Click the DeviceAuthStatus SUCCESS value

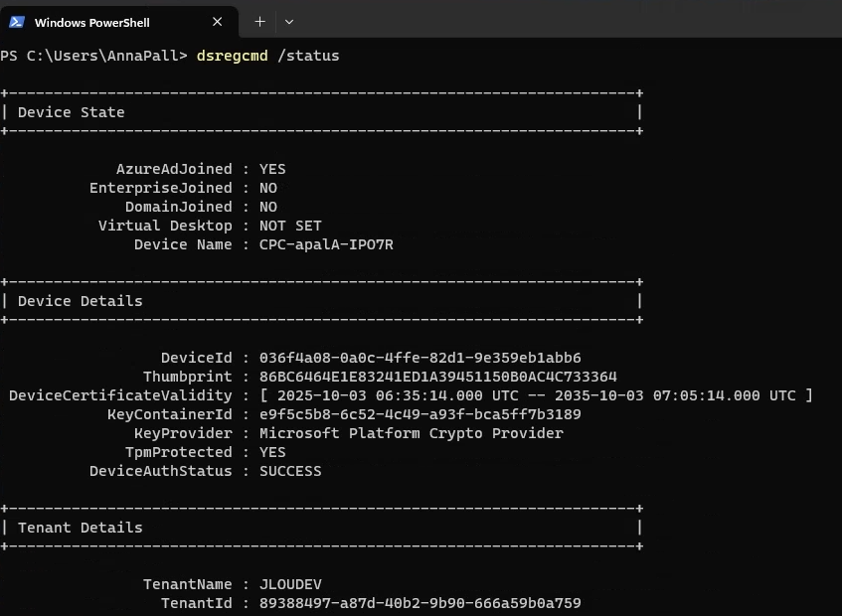coord(290,471)
